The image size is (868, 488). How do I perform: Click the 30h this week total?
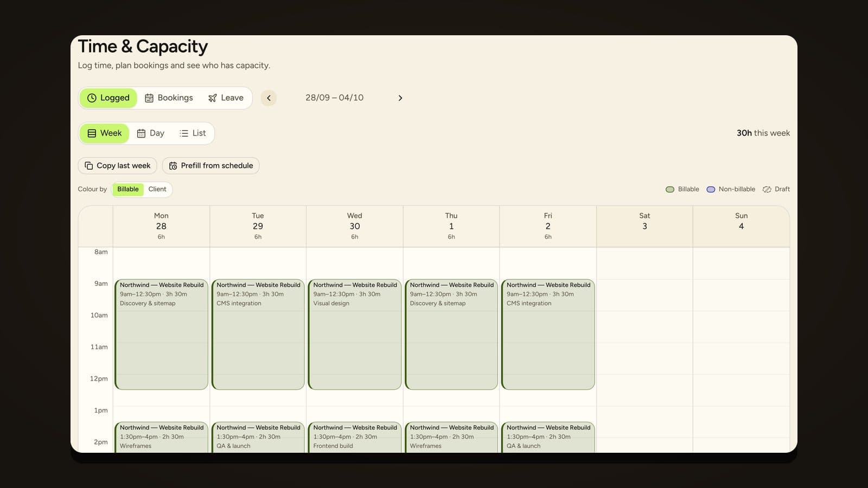(763, 133)
